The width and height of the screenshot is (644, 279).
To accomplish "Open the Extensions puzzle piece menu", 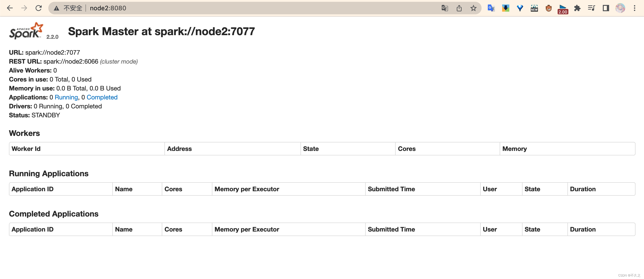I will (x=577, y=8).
